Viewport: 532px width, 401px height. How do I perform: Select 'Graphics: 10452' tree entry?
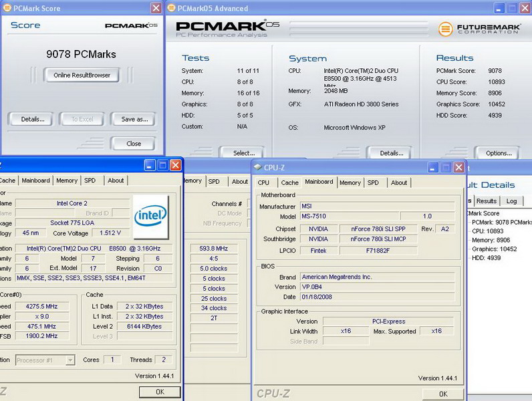coord(495,249)
